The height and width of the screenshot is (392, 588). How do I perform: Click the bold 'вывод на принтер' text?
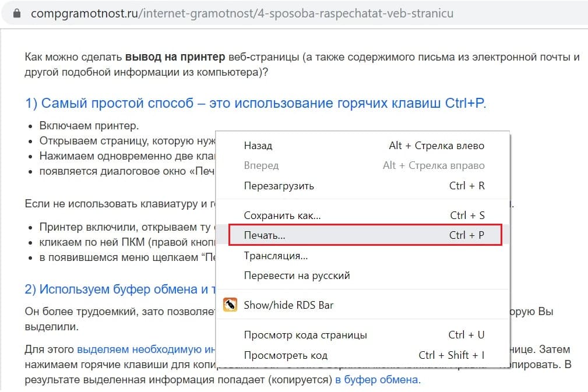coord(175,58)
